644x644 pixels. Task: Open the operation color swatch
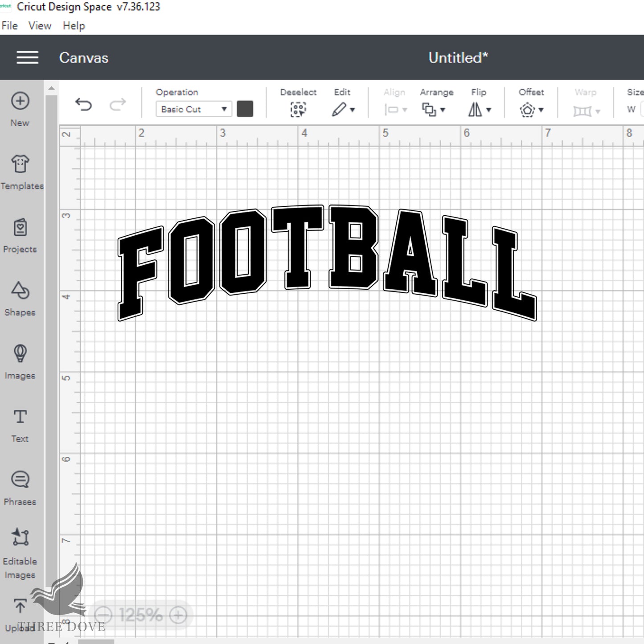[245, 109]
